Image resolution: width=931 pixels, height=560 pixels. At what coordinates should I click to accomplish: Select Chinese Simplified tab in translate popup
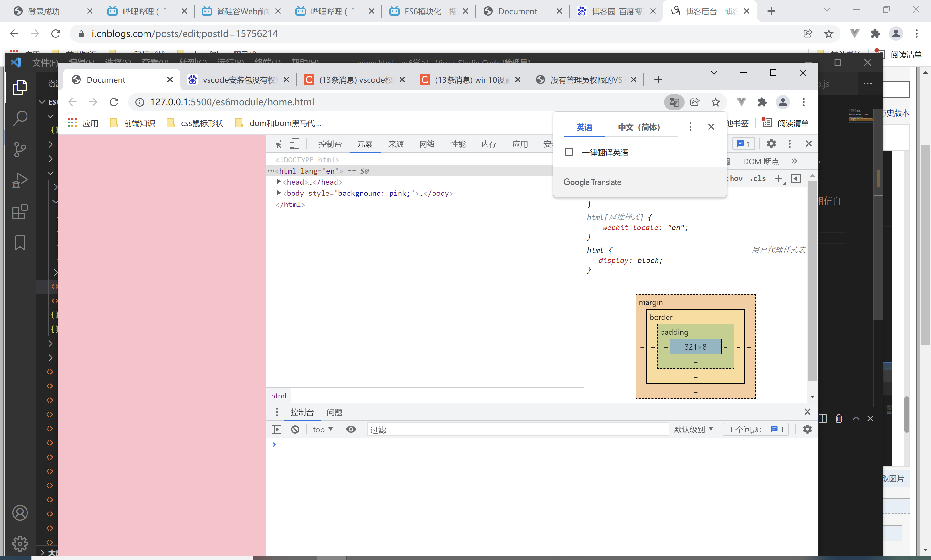[639, 127]
